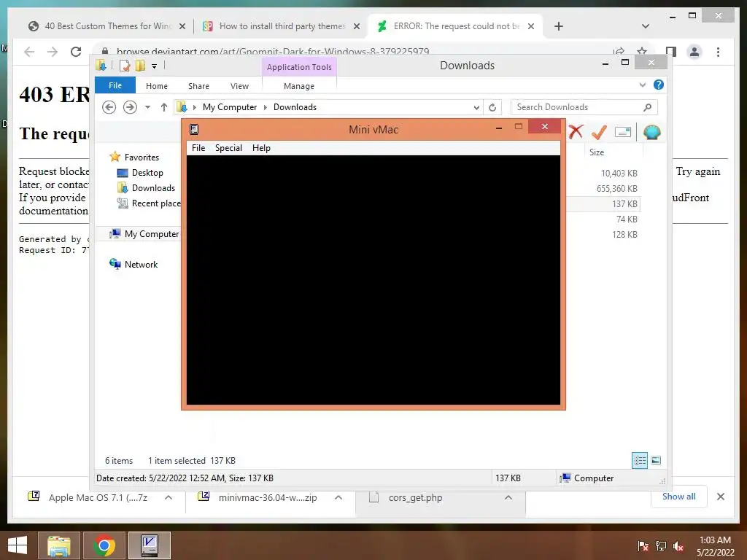The image size is (747, 560).
Task: Go up one folder level in Explorer
Action: click(x=164, y=108)
